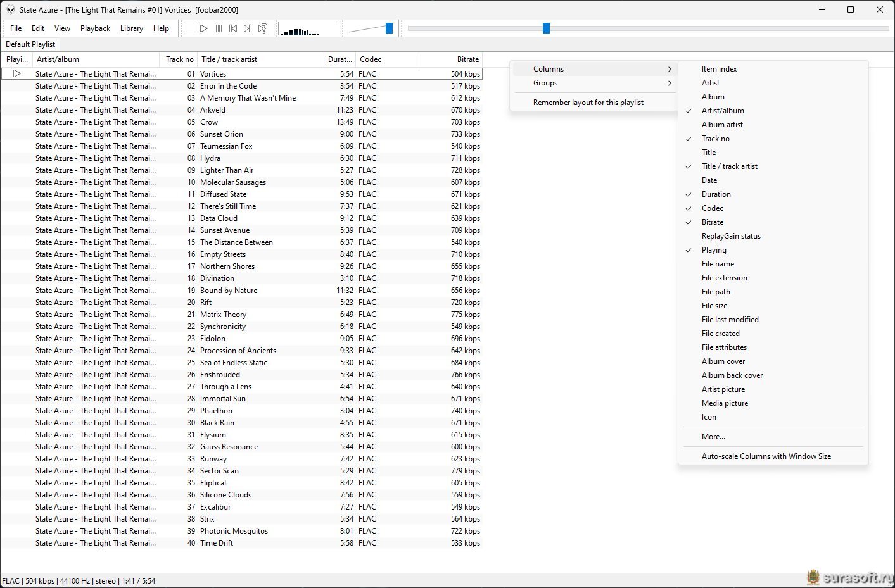Open the Playback menu
Viewport: 895px width, 588px height.
tap(95, 28)
